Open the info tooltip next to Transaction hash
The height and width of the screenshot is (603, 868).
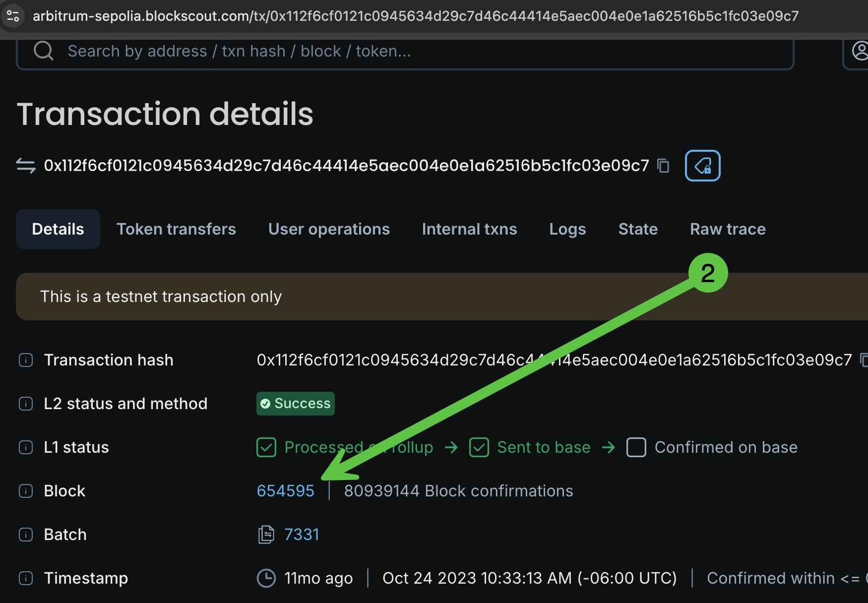(25, 360)
